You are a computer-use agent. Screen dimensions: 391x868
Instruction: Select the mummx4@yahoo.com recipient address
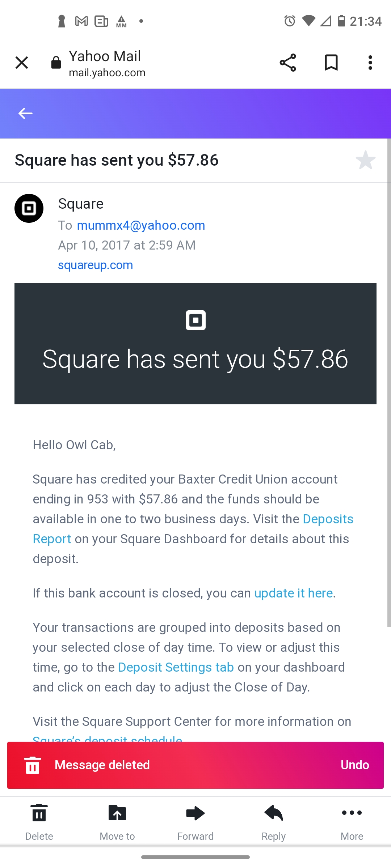pos(141,225)
